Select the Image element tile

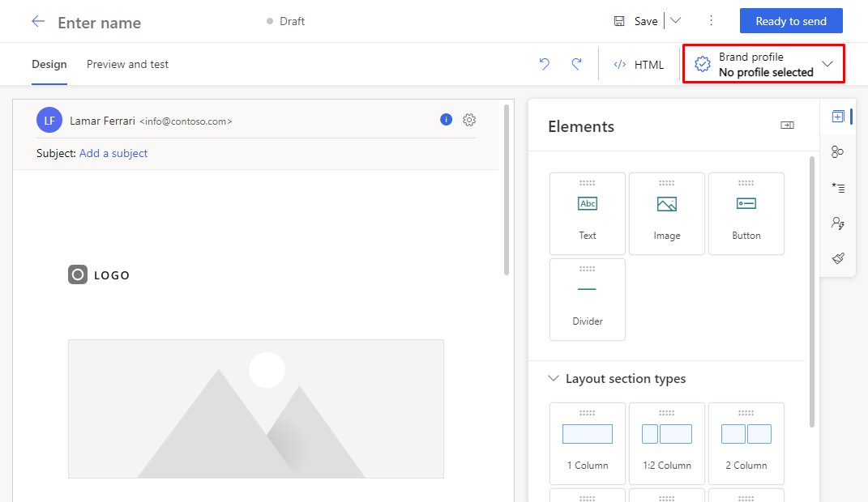pyautogui.click(x=667, y=214)
